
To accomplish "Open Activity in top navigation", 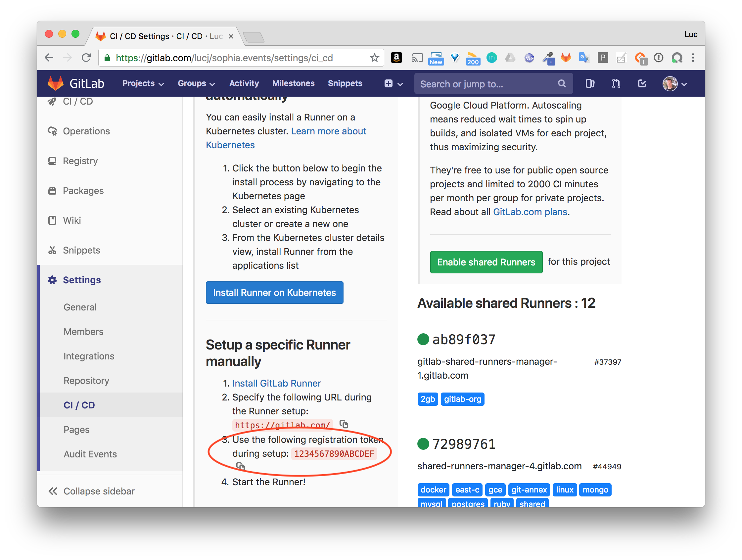I will click(x=244, y=83).
